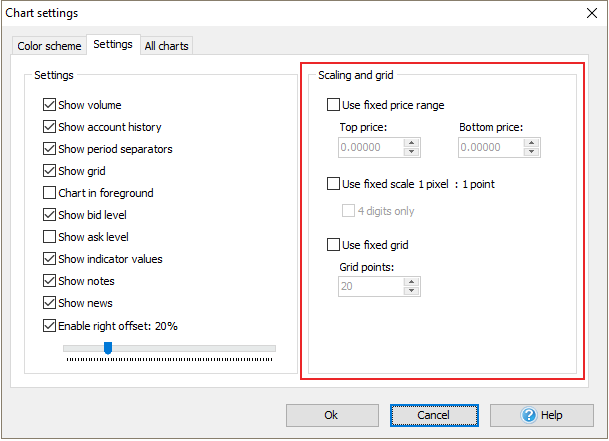Switch to the Color scheme tab
This screenshot has width=609, height=441.
(49, 46)
